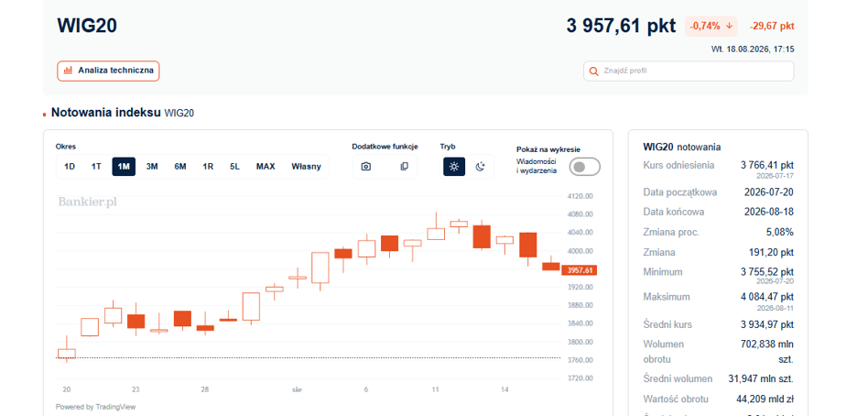Click the 4120.00 price axis label
The width and height of the screenshot is (868, 416).
(x=580, y=196)
